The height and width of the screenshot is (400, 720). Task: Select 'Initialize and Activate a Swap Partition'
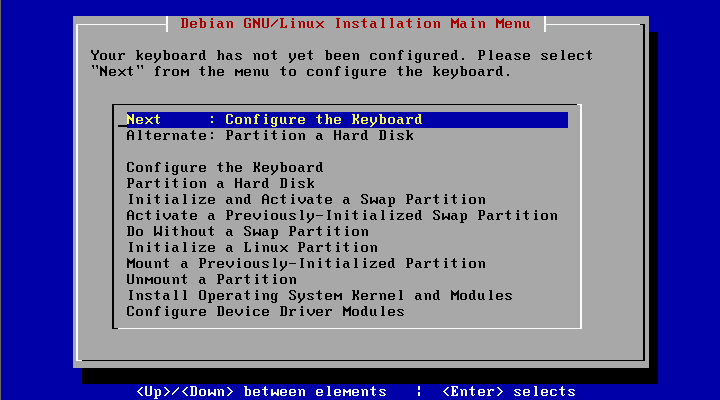(x=306, y=200)
